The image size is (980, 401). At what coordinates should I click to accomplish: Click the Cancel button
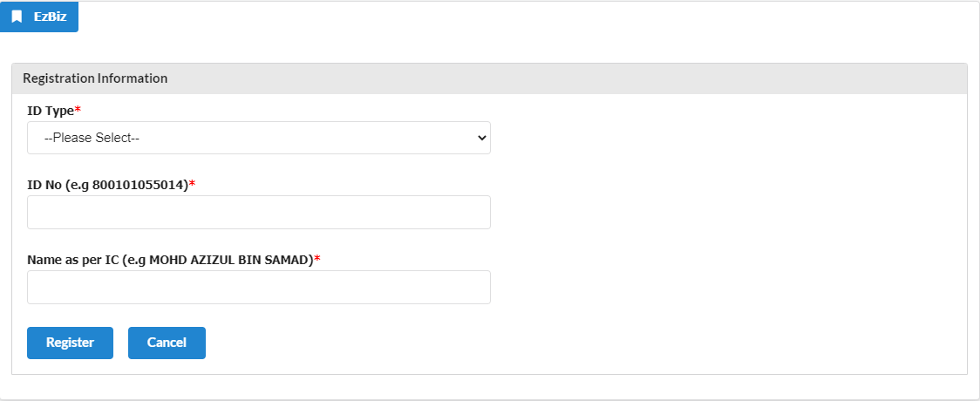click(167, 343)
